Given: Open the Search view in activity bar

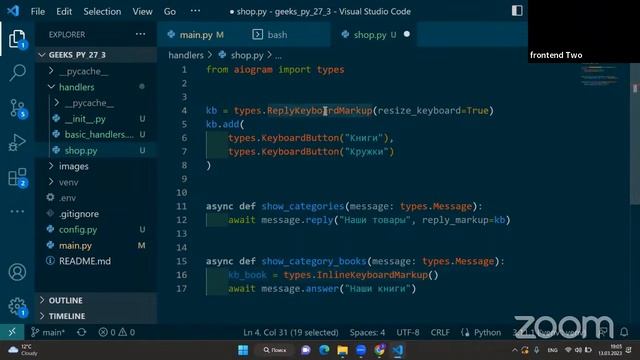Looking at the screenshot, I should coord(17,73).
